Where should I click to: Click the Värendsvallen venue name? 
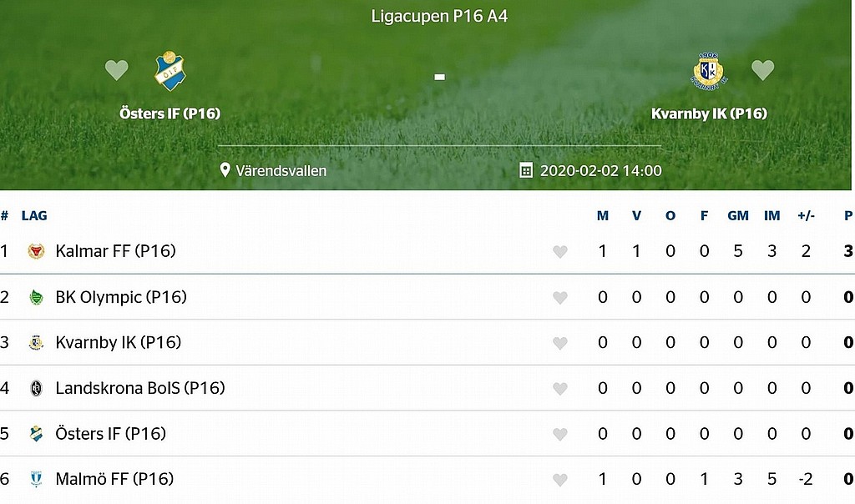point(281,170)
